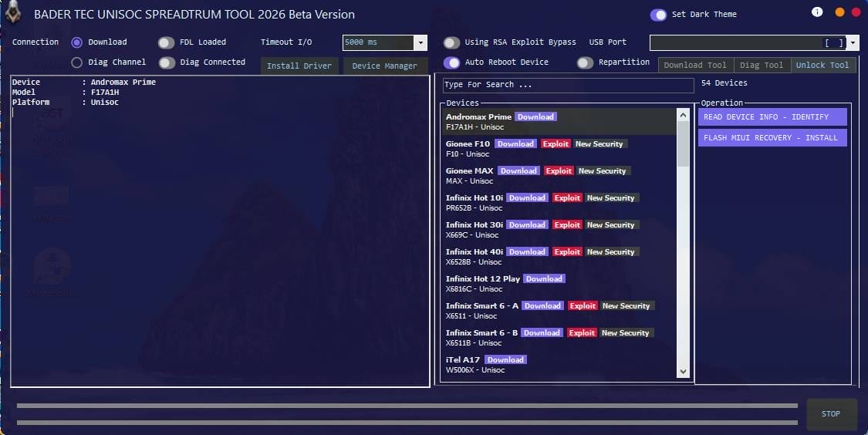Turn off Auto Reboot Device switch

tap(451, 62)
